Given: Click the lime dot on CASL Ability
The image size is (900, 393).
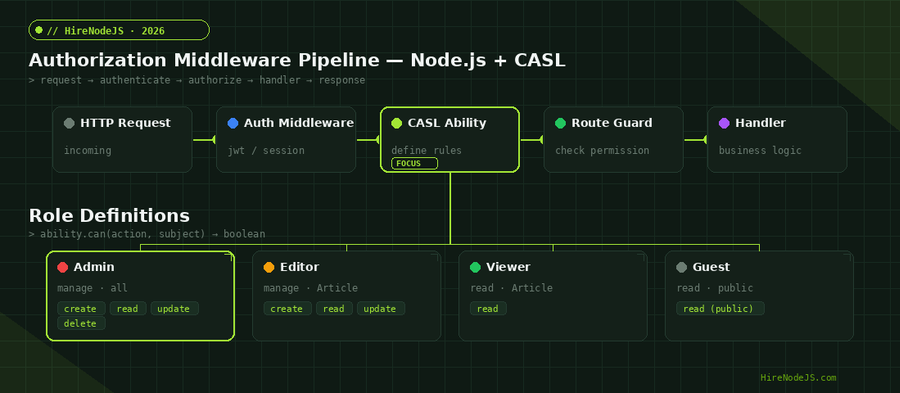Looking at the screenshot, I should [x=397, y=123].
